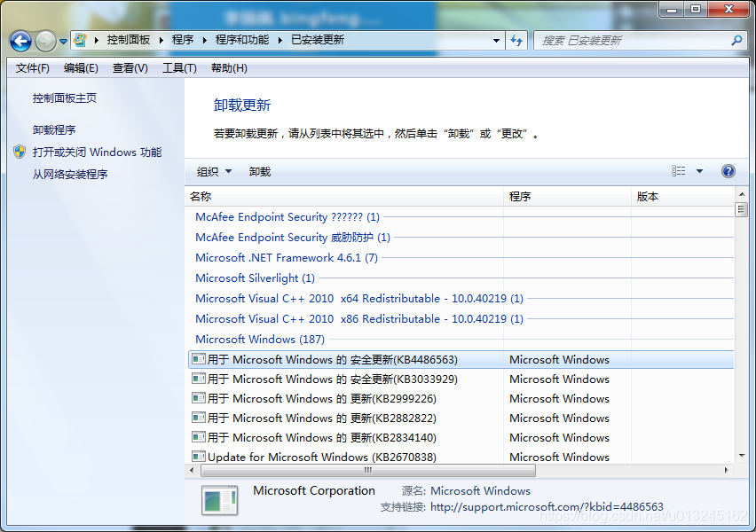Sort by the 名称 column header
The height and width of the screenshot is (532, 756).
pyautogui.click(x=344, y=197)
